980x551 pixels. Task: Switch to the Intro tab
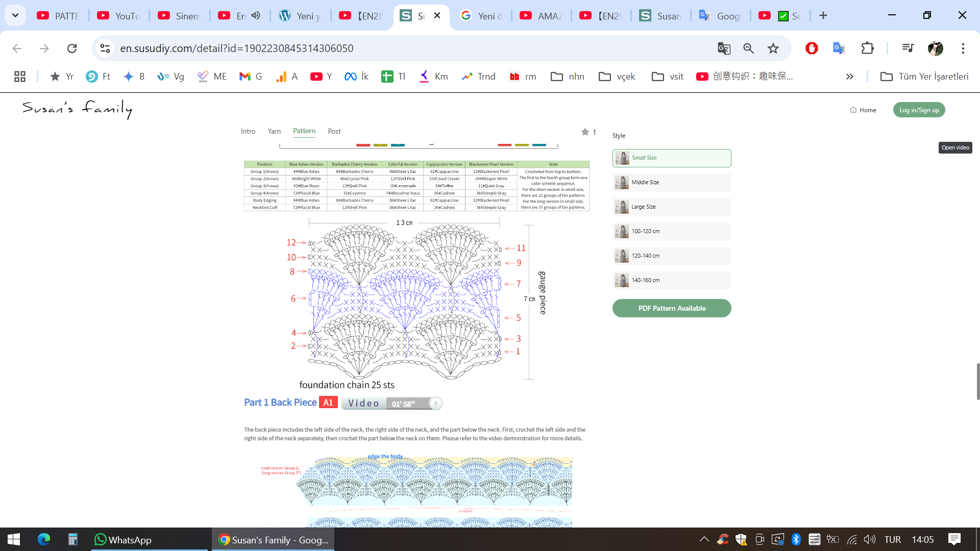coord(248,132)
